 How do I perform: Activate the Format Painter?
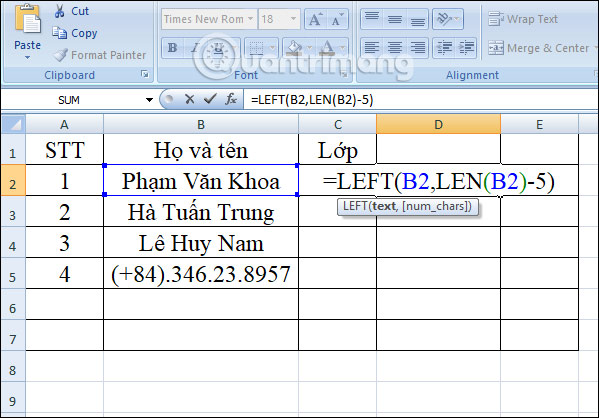[x=99, y=55]
